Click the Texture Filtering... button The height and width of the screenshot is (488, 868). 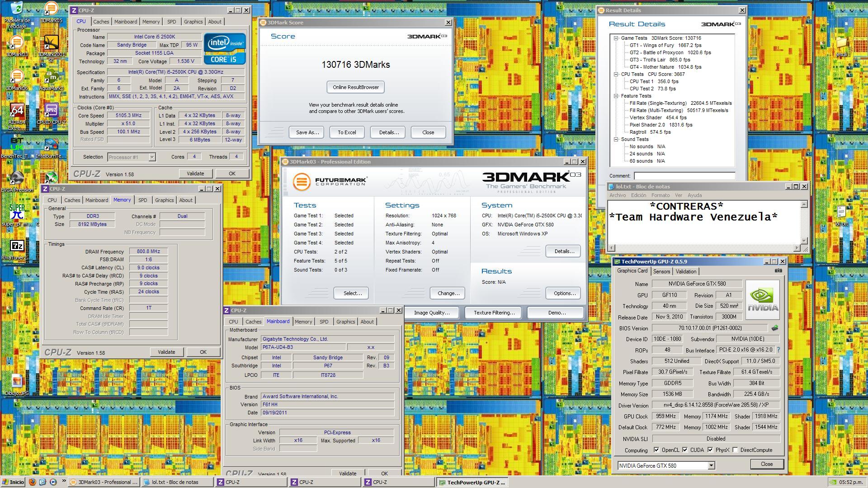pyautogui.click(x=494, y=313)
